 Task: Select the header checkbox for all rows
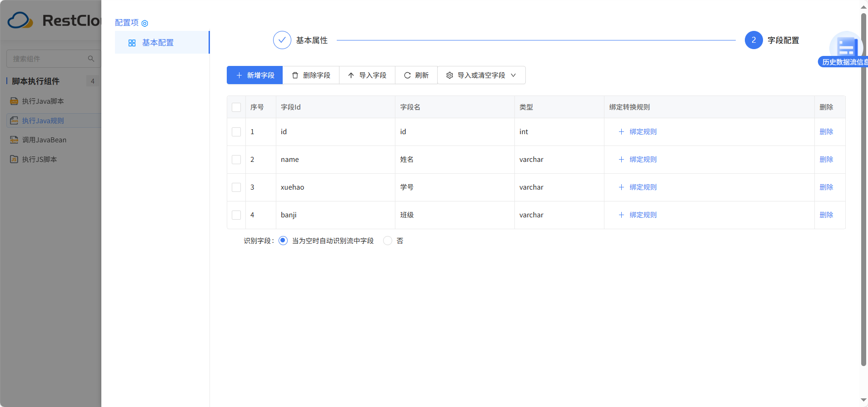click(236, 107)
